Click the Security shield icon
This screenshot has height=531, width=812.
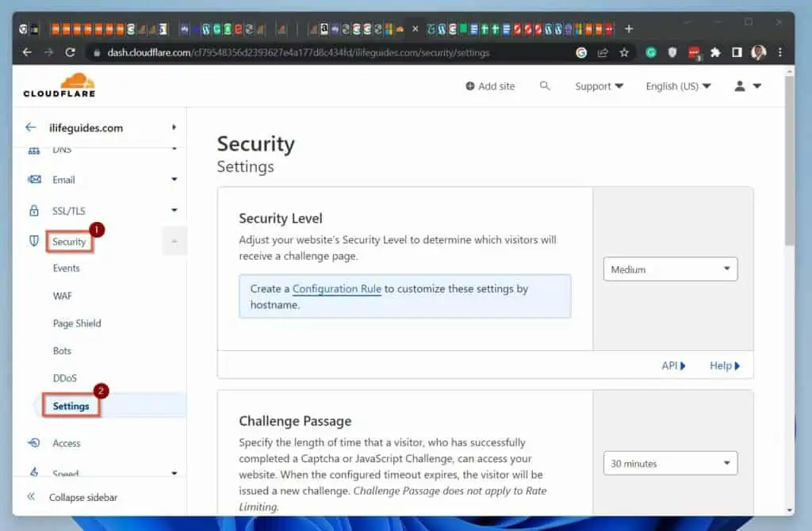[33, 241]
